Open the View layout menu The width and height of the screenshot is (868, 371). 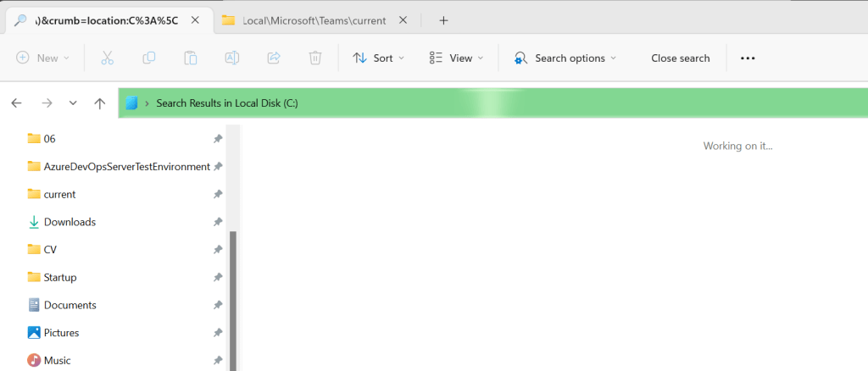pos(457,58)
